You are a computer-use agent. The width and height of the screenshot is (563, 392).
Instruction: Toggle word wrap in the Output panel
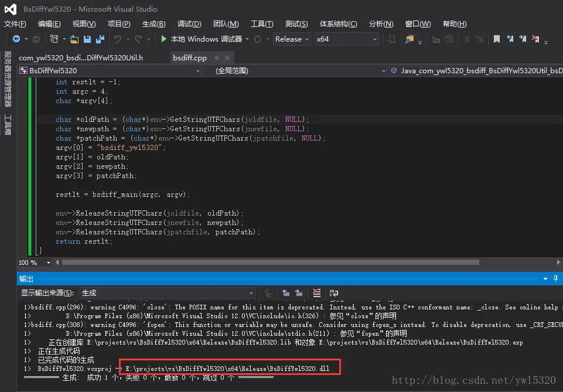333,293
